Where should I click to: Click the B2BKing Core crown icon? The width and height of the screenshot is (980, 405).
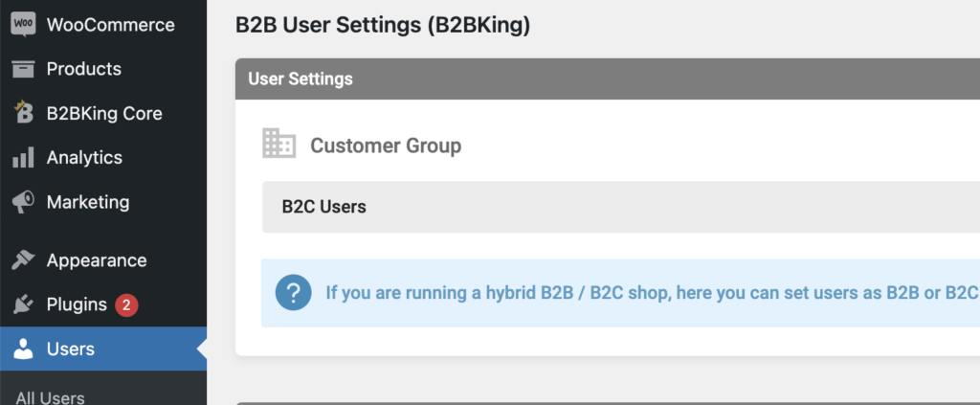(23, 113)
